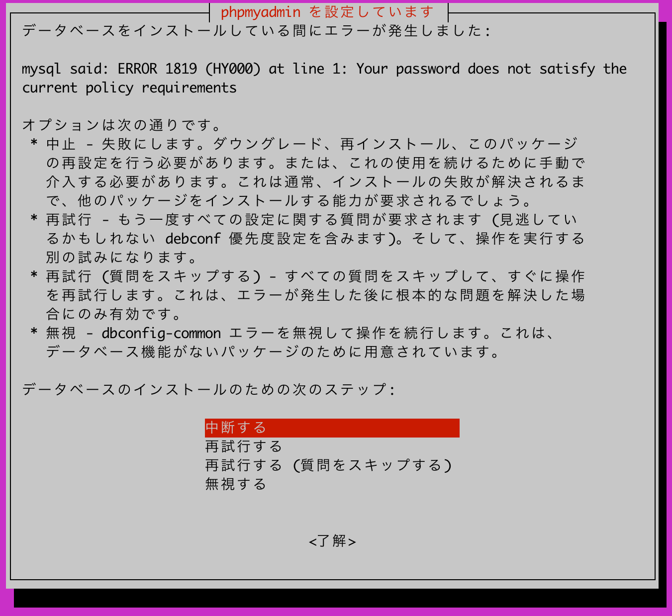672x616 pixels.
Task: Click the mysql said: ERROR 1819 line
Action: pos(324,69)
